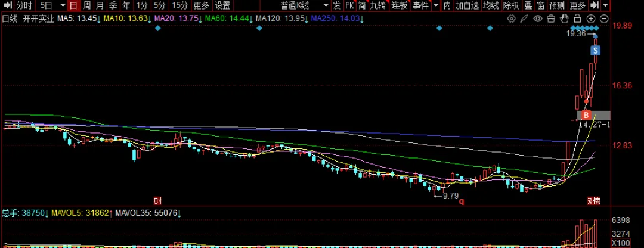Open the toolbox briefcase icon
Screen dimensions: 644x248
(551, 18)
